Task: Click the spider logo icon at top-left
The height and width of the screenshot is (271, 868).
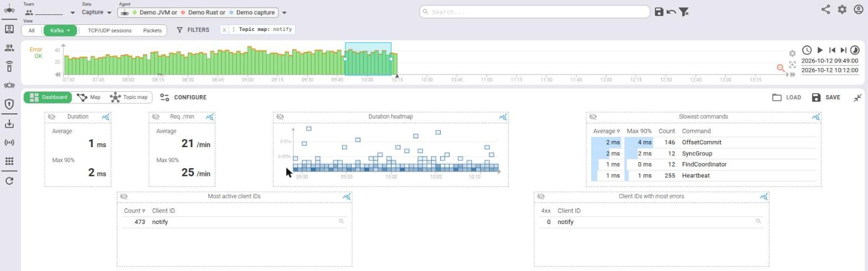Action: tap(9, 9)
